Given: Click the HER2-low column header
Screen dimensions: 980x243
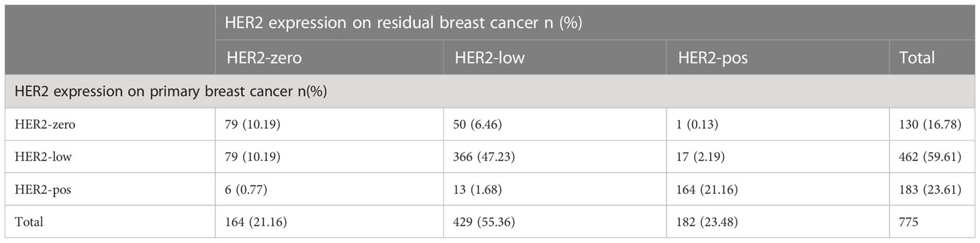Looking at the screenshot, I should 489,58.
